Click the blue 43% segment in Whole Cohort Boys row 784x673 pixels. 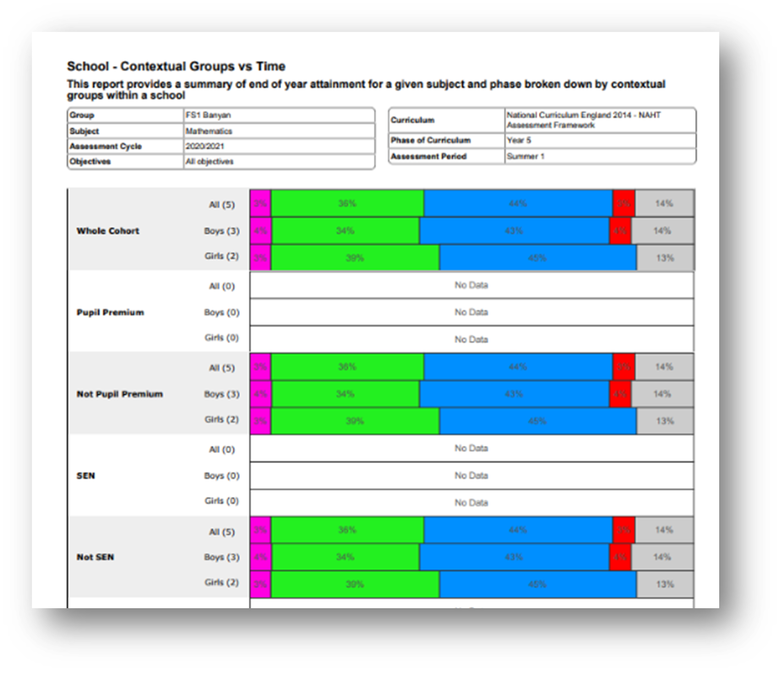tap(514, 231)
